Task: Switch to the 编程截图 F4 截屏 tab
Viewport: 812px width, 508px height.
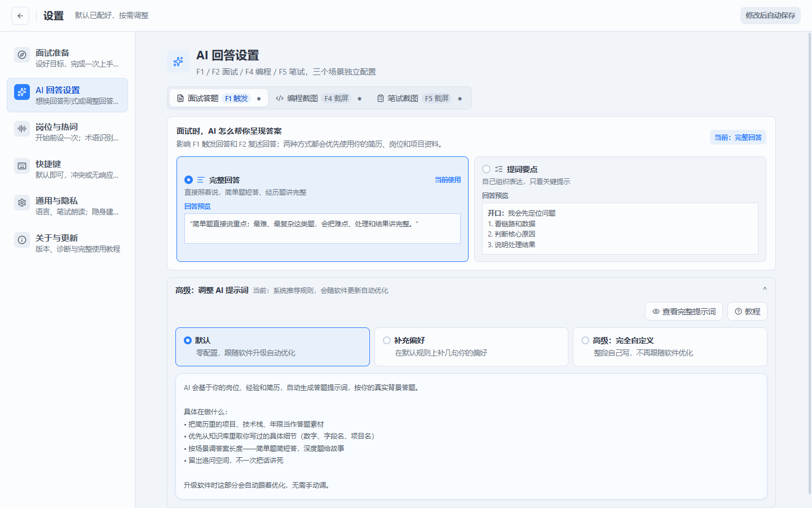Action: tap(319, 98)
